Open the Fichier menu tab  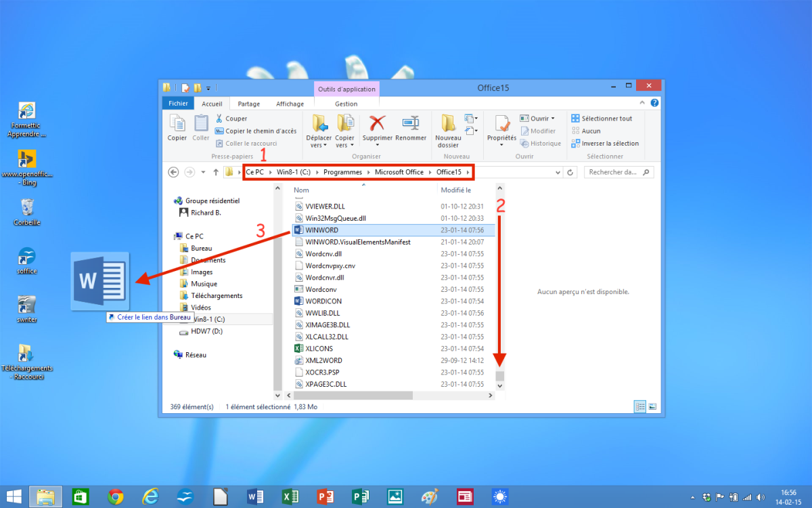tap(178, 104)
